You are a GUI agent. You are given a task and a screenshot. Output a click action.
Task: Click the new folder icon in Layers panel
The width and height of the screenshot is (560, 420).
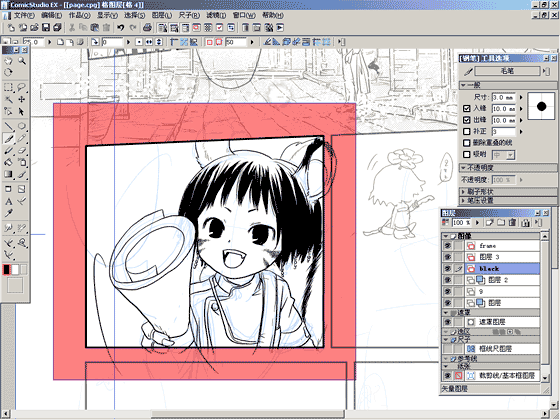point(501,222)
